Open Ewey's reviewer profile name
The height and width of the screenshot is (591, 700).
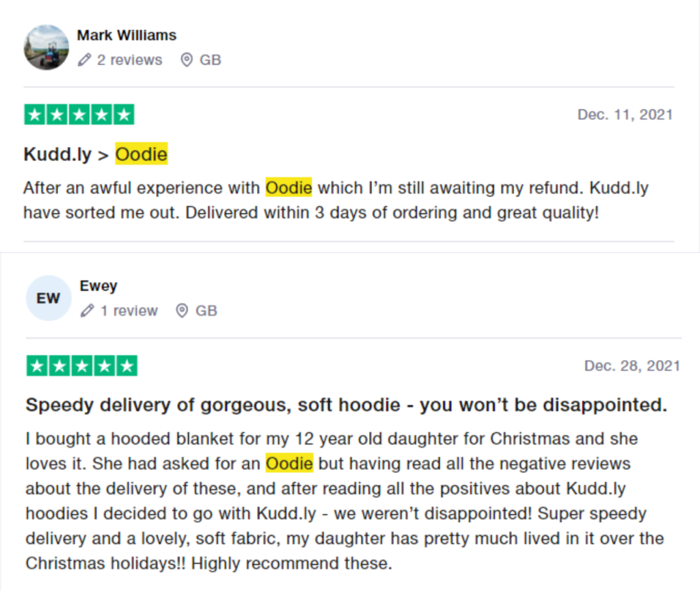pos(98,286)
